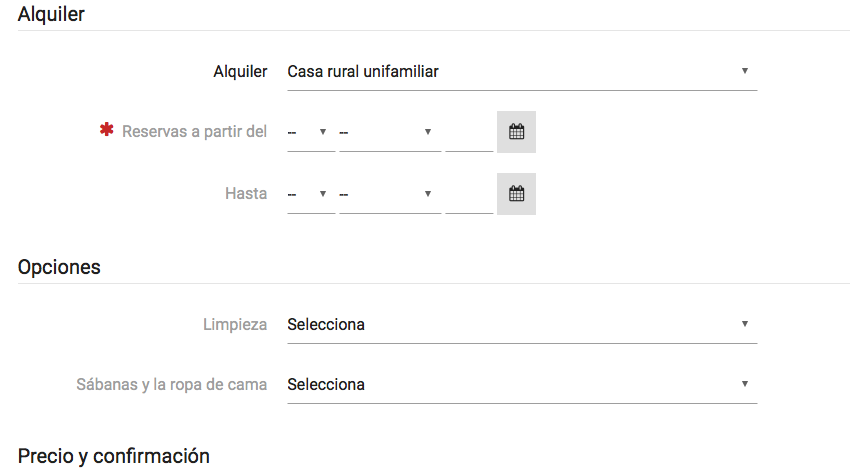Image resolution: width=850 pixels, height=468 pixels.
Task: Open calendar picker for Reservas a partir del
Action: click(x=516, y=132)
